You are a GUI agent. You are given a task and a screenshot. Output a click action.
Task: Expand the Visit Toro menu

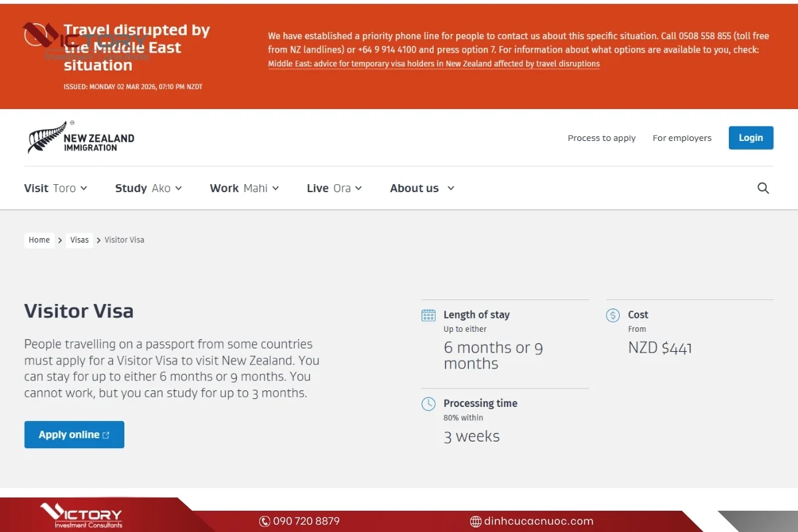[x=56, y=188]
